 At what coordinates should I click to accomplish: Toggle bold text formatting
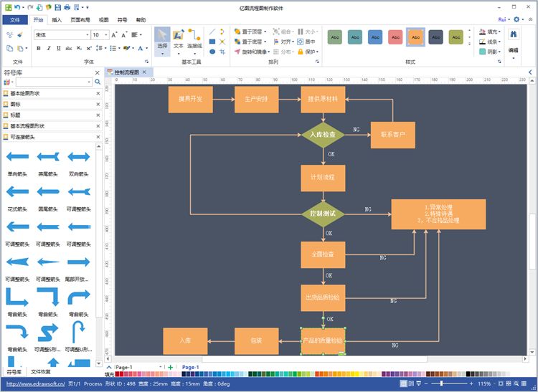coord(39,48)
